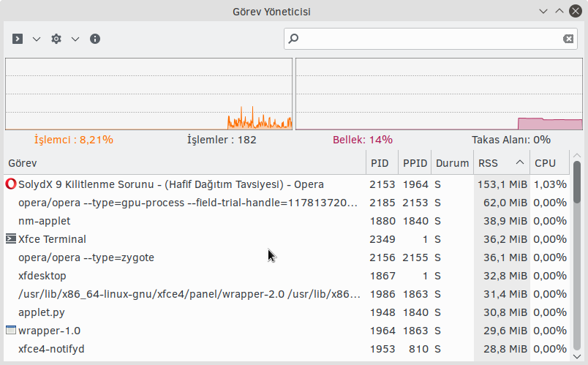
Task: Select opera gpu-process row
Action: 287,203
